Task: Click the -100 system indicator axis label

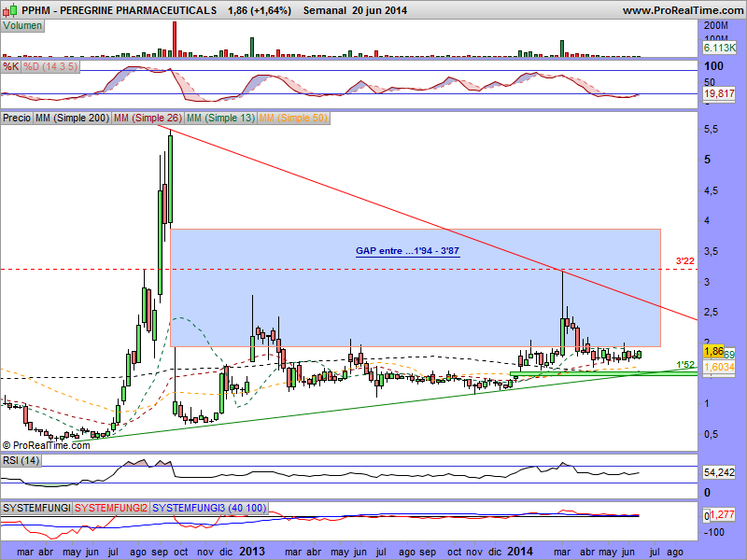Action: tap(713, 532)
